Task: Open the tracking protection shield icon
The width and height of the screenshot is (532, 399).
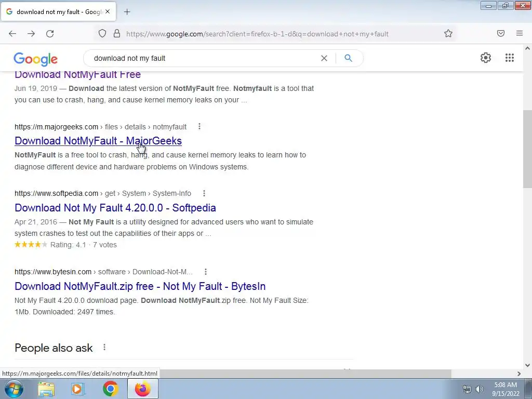Action: (102, 34)
